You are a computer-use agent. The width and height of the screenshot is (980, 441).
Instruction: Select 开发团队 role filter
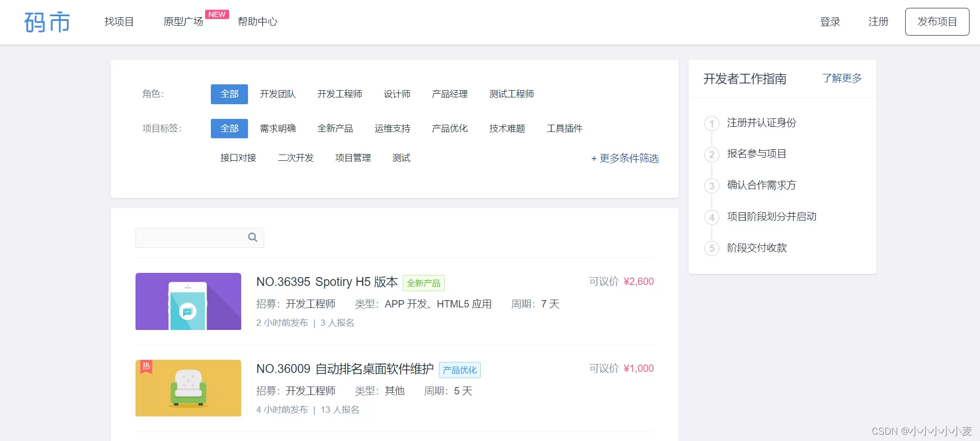pyautogui.click(x=278, y=94)
